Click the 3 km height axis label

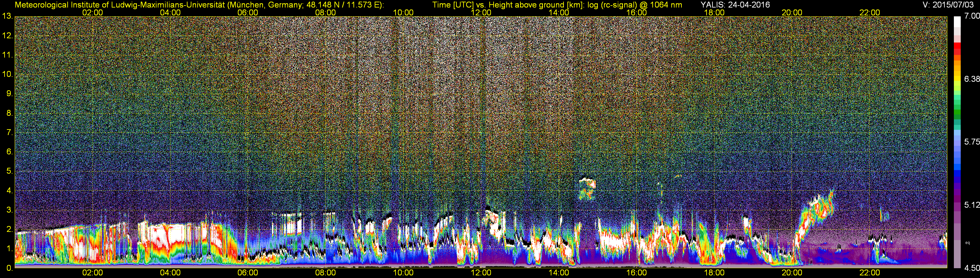[x=9, y=210]
